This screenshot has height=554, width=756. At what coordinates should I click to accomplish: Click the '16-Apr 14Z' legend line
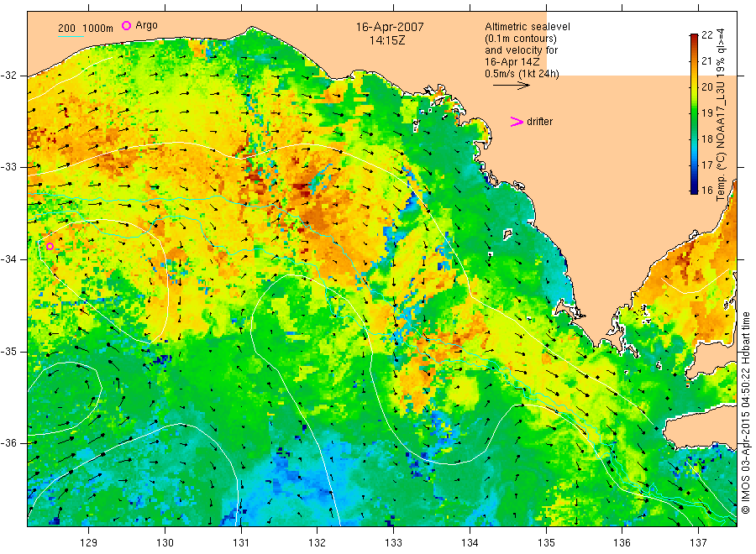[x=512, y=62]
